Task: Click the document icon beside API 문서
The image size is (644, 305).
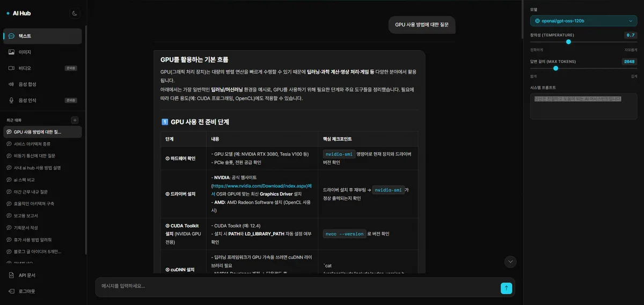Action: pos(11,275)
